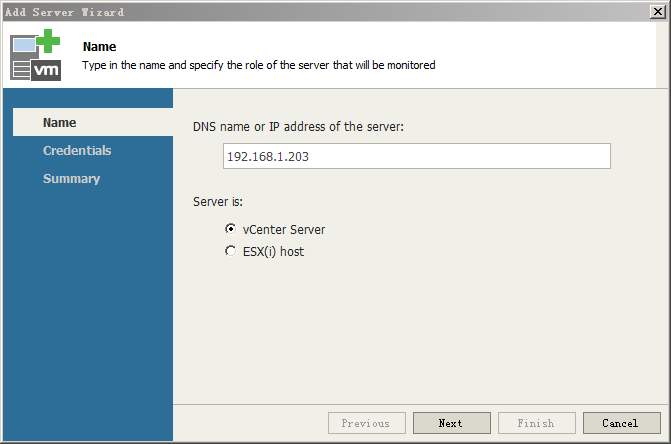Cancel the Add Server Wizard
Viewport: 671px width, 444px height.
pyautogui.click(x=621, y=423)
